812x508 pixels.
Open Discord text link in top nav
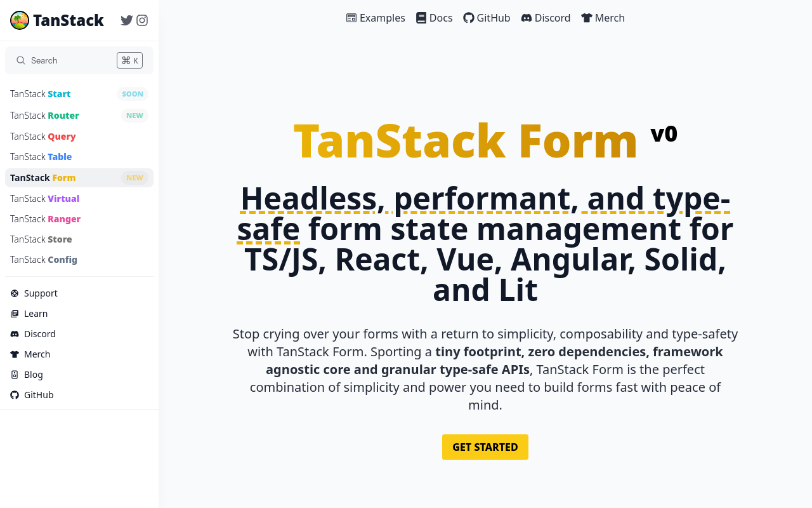pyautogui.click(x=553, y=18)
